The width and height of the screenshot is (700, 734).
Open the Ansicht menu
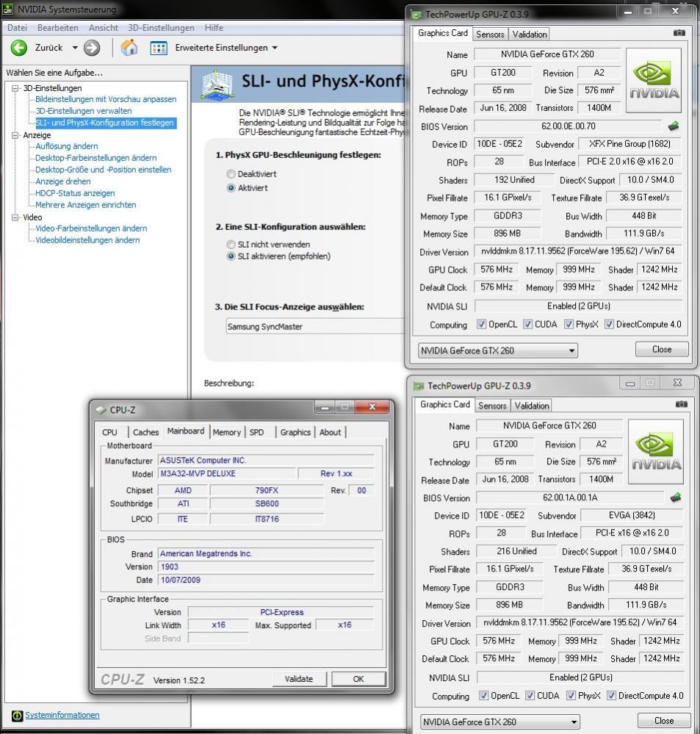click(x=104, y=28)
